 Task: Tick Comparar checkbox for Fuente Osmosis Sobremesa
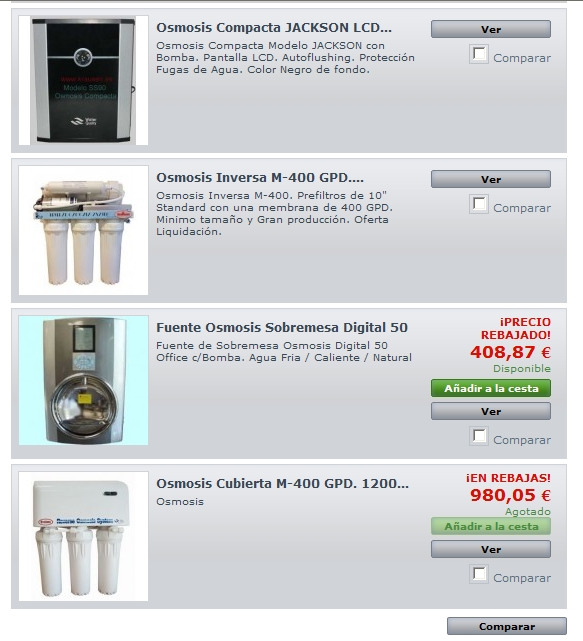(479, 436)
